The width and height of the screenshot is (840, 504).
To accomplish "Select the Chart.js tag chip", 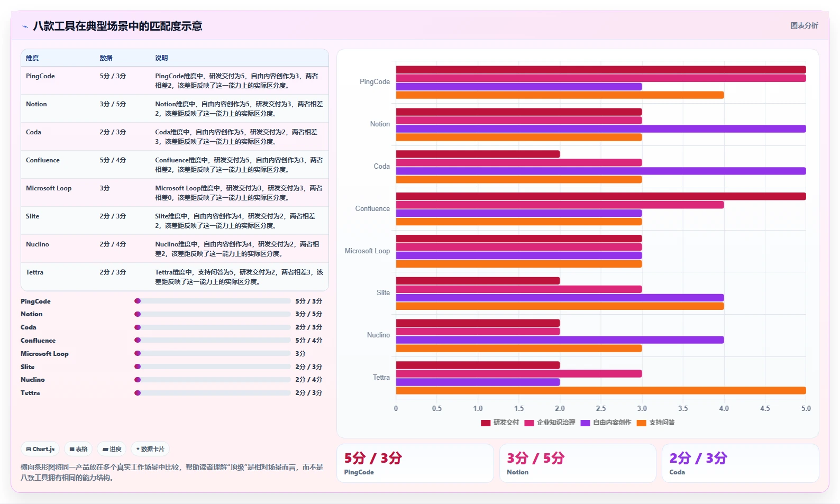I will point(40,449).
